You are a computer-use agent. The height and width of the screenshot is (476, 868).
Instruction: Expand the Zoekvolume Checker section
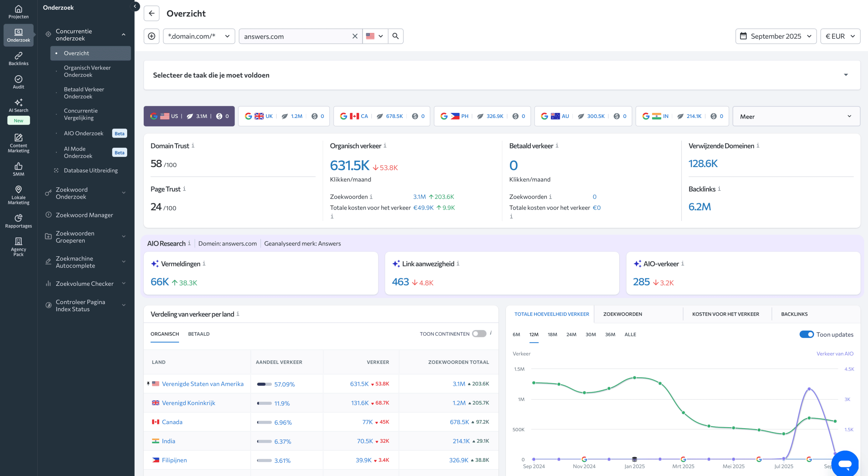pos(123,283)
